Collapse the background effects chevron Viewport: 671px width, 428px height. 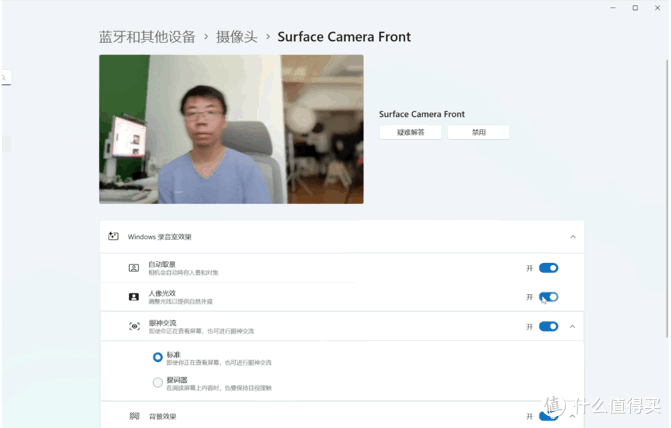(x=573, y=416)
